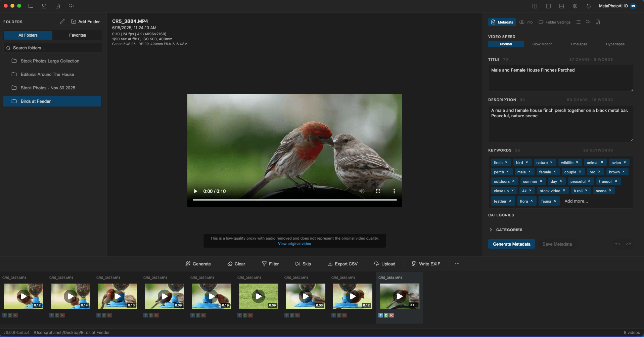
Task: Toggle the left sidebar panel icon
Action: [535, 6]
